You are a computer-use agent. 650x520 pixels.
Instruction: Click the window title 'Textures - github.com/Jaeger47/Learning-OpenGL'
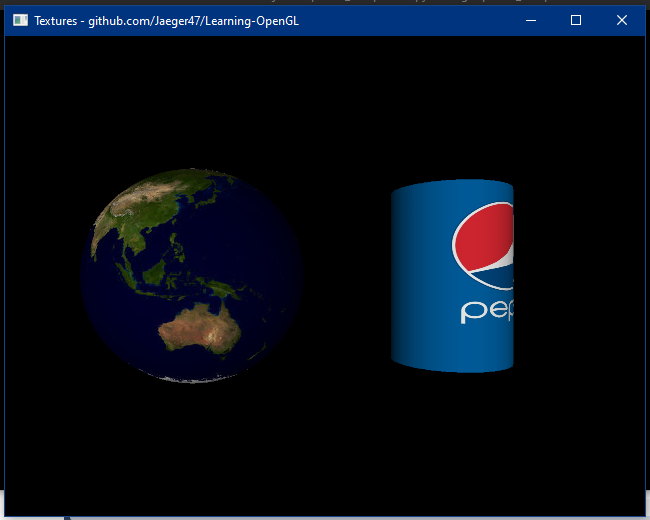tap(166, 21)
